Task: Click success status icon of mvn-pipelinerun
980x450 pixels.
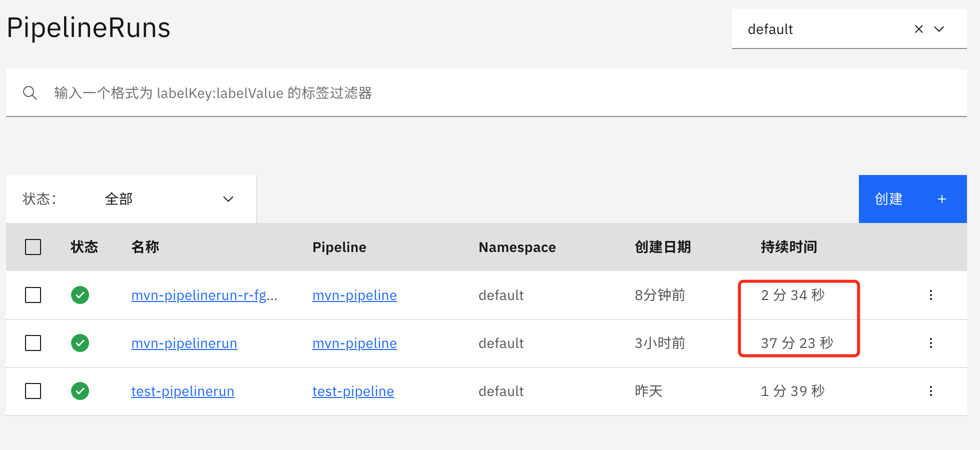Action: pos(80,343)
